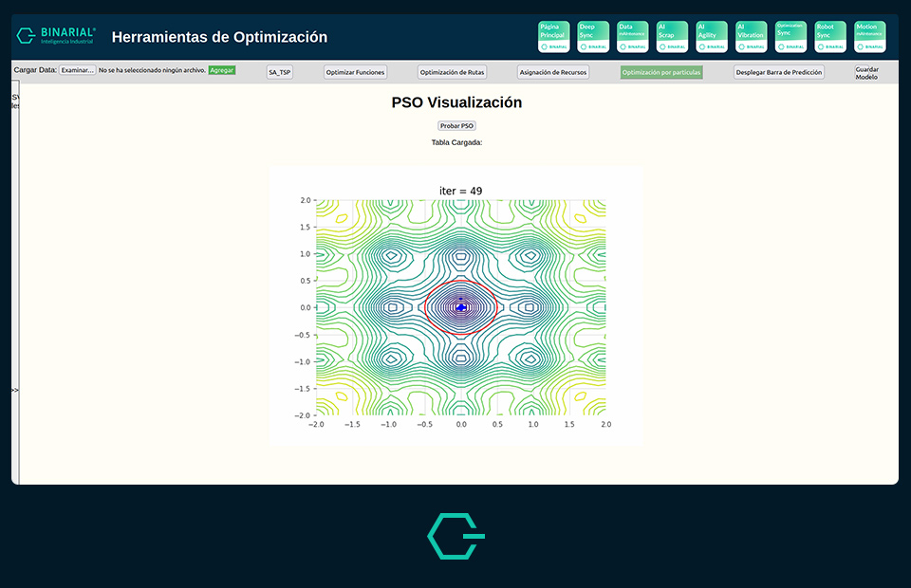Image resolution: width=911 pixels, height=588 pixels.
Task: Launch the AI Agility module tile
Action: tap(712, 36)
